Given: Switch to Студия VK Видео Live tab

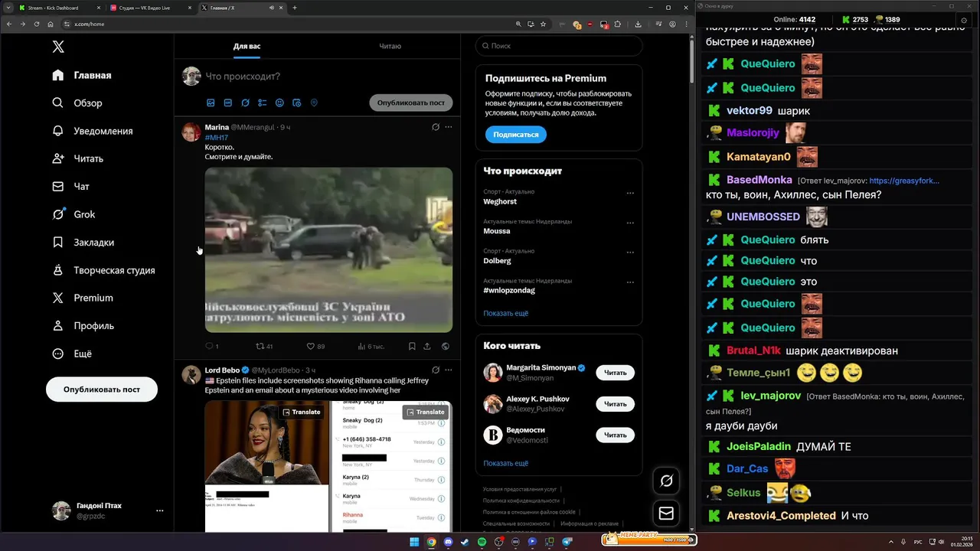Looking at the screenshot, I should click(x=151, y=8).
